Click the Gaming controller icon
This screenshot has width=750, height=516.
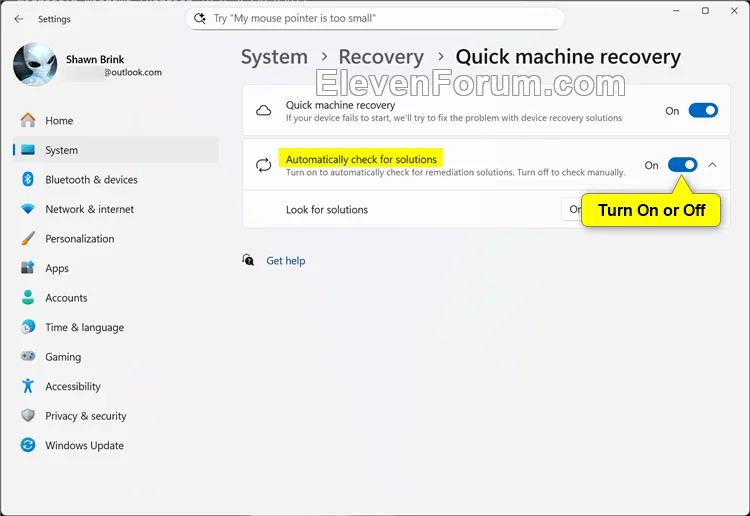[28, 356]
